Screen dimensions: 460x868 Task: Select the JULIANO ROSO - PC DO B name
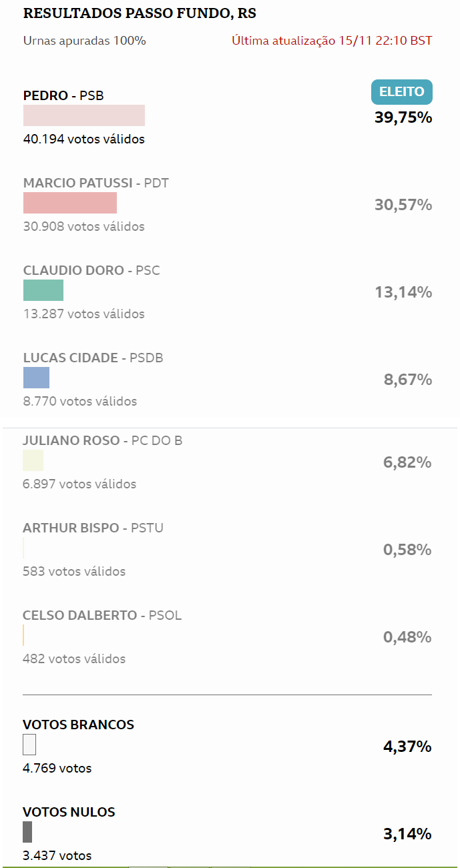pyautogui.click(x=103, y=440)
